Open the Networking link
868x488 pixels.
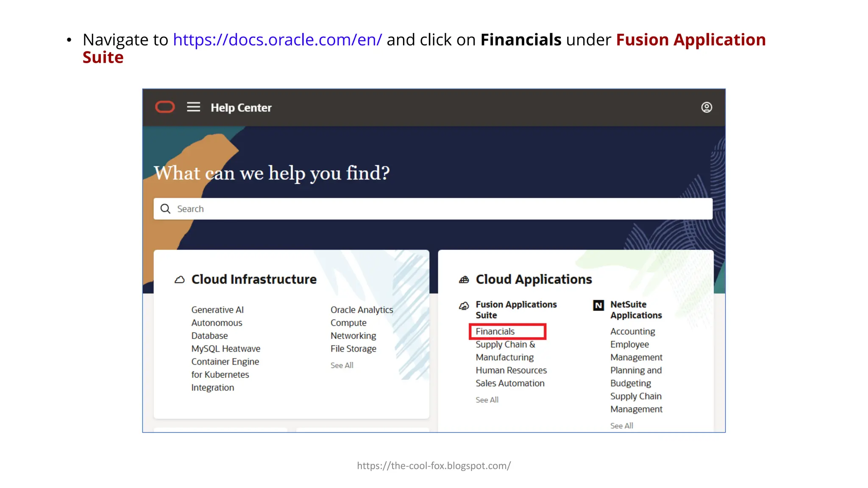(353, 336)
